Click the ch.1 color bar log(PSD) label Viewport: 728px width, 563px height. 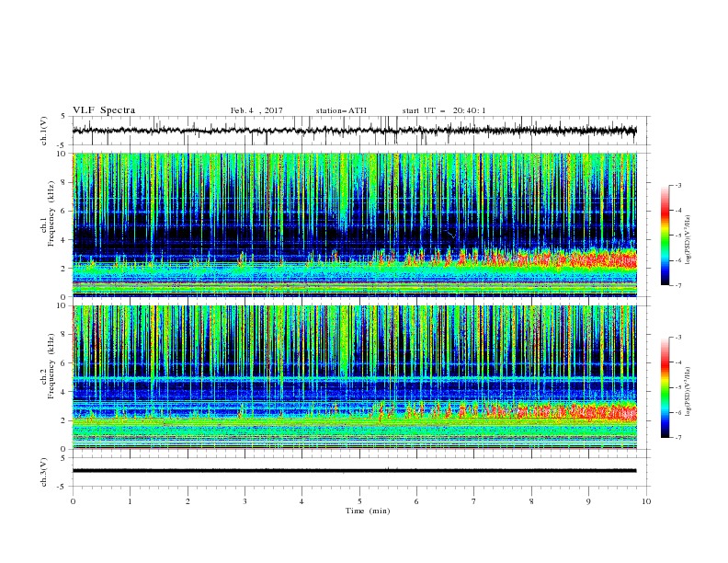(x=688, y=240)
